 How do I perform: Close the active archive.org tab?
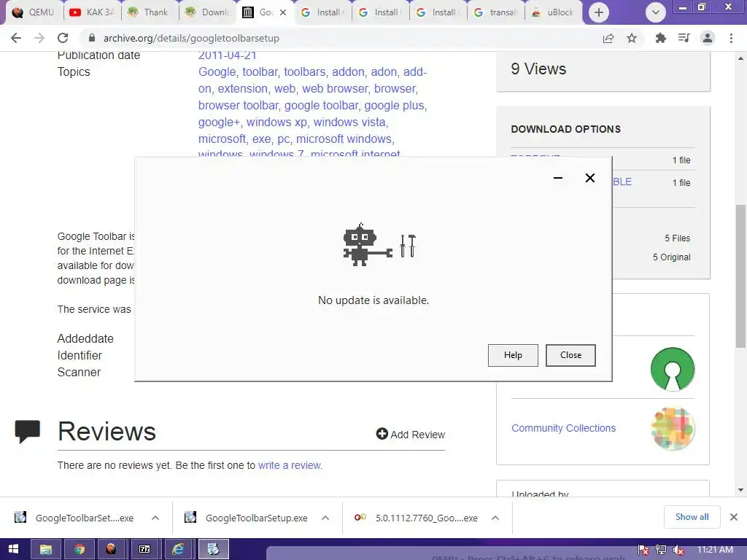283,12
